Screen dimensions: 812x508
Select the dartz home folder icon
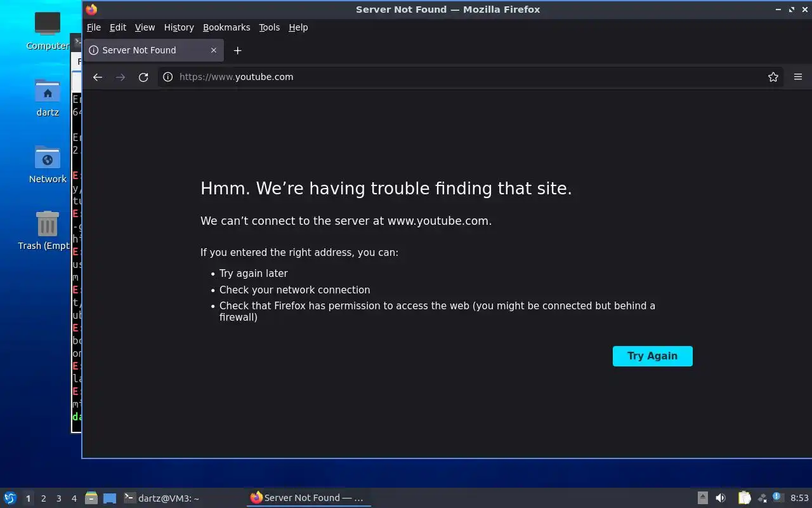click(48, 97)
